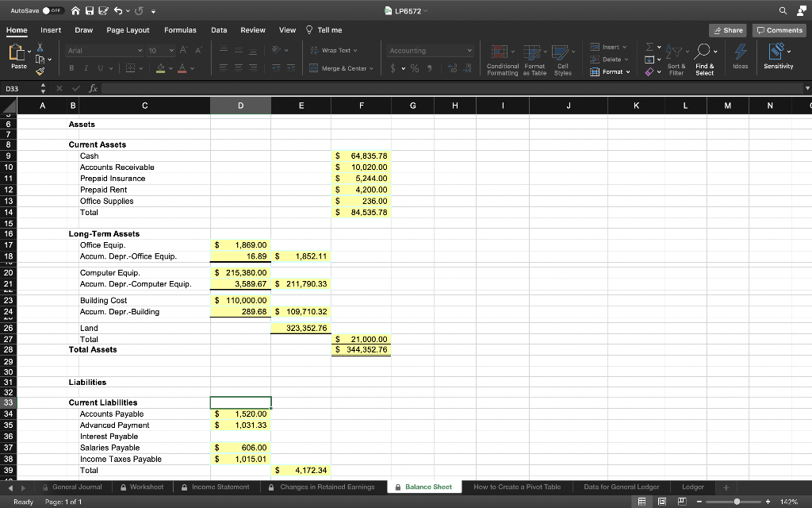
Task: Decrease the font size
Action: coord(197,50)
